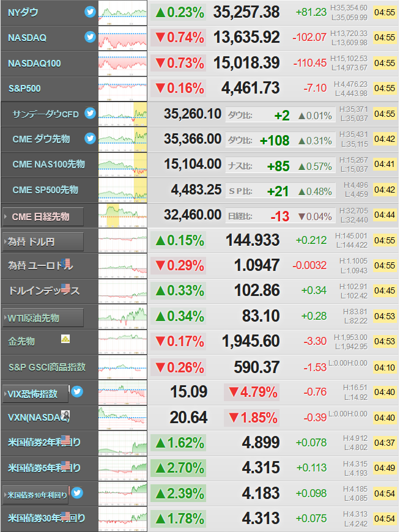The width and height of the screenshot is (400, 532).
Task: Expand the WTI原油先物 button
Action: pos(43,318)
